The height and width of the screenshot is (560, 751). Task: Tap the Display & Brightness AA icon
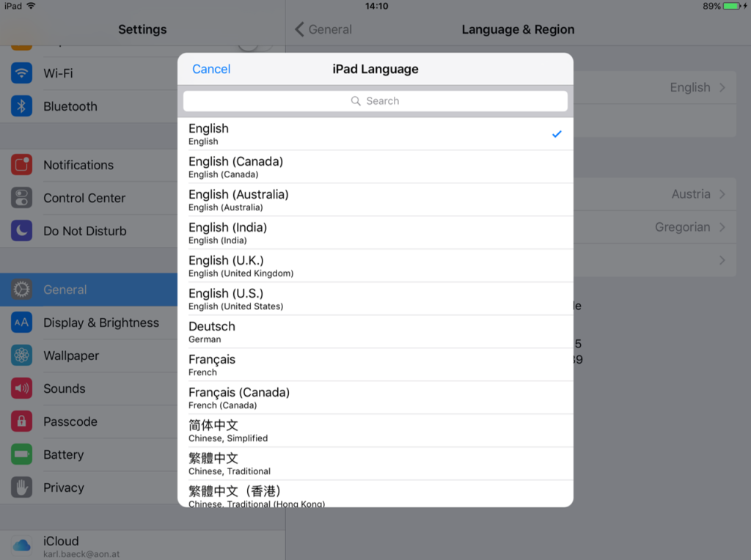[x=21, y=323]
